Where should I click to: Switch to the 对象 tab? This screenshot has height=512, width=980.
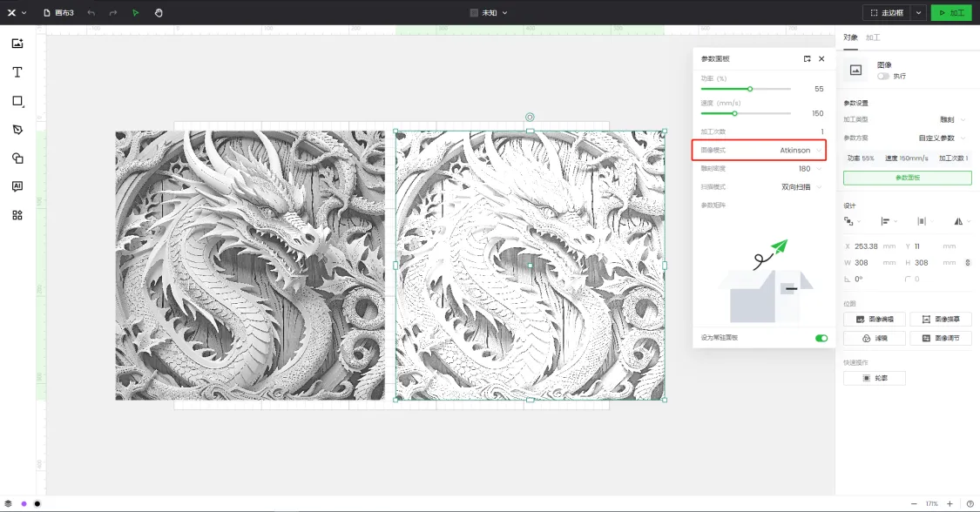click(850, 37)
